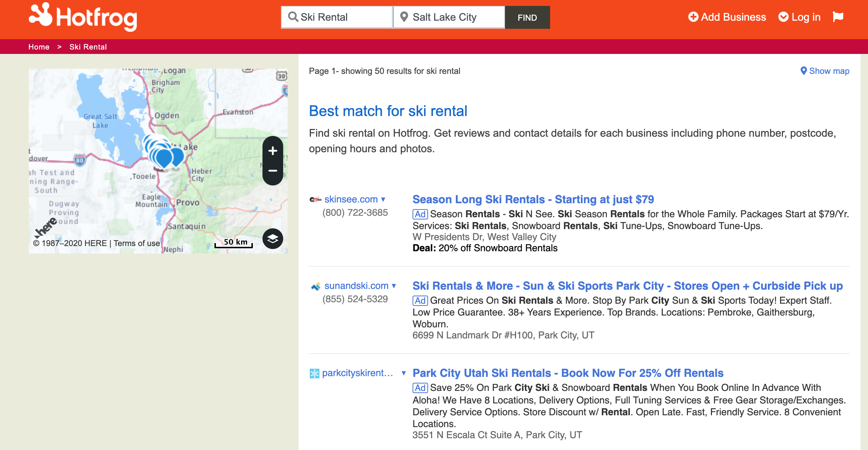Click the FIND button
The image size is (868, 450).
526,17
